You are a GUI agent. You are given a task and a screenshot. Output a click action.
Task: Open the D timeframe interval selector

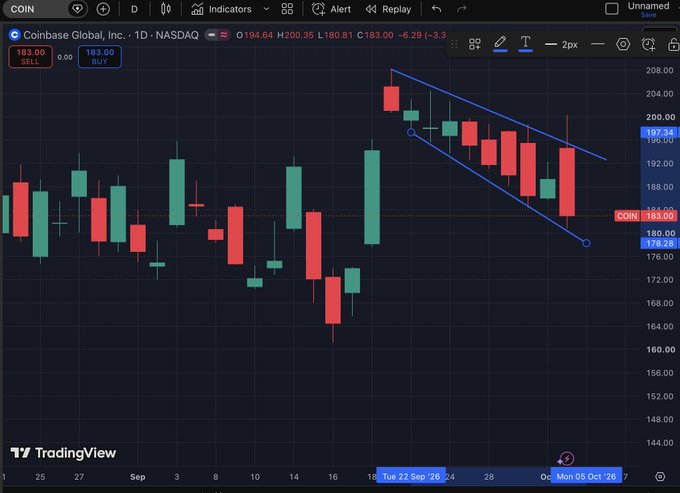click(134, 9)
